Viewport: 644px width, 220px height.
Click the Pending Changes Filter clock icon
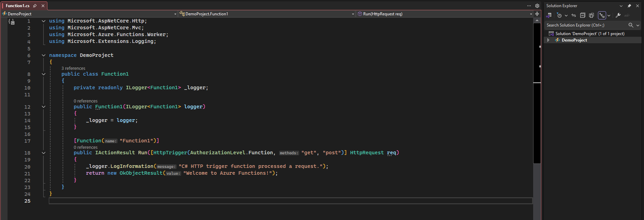pyautogui.click(x=559, y=15)
